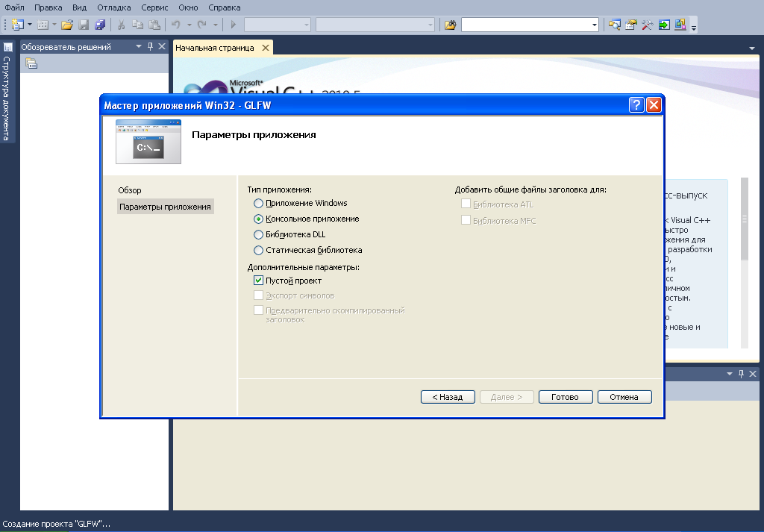The width and height of the screenshot is (764, 532).
Task: Open the active documents list arrow
Action: (752, 48)
